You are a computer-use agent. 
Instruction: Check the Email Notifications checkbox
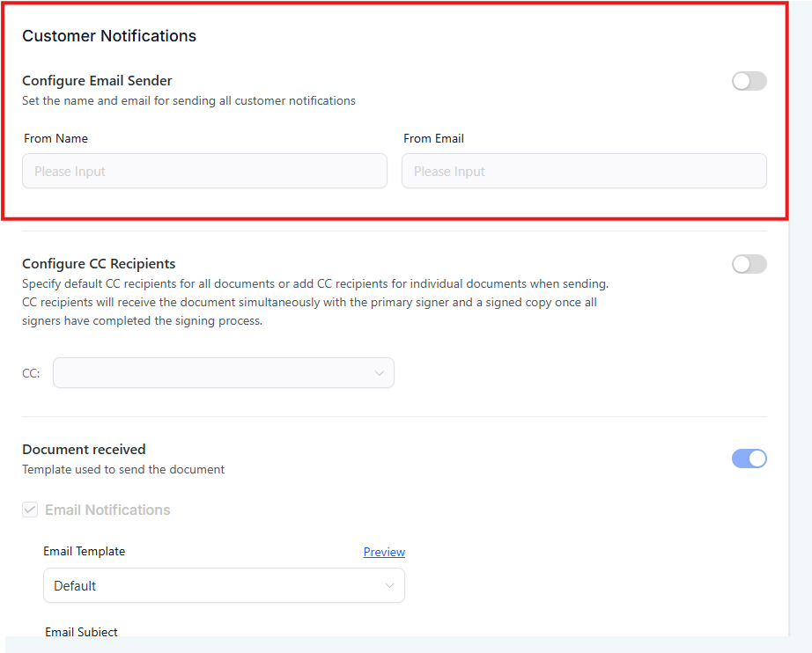30,510
